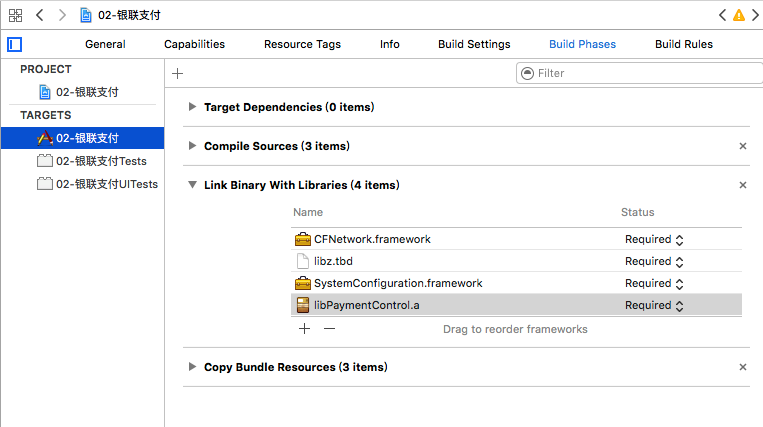Viewport: 763px width, 427px height.
Task: Expand Compile Sources section
Action: [x=192, y=145]
